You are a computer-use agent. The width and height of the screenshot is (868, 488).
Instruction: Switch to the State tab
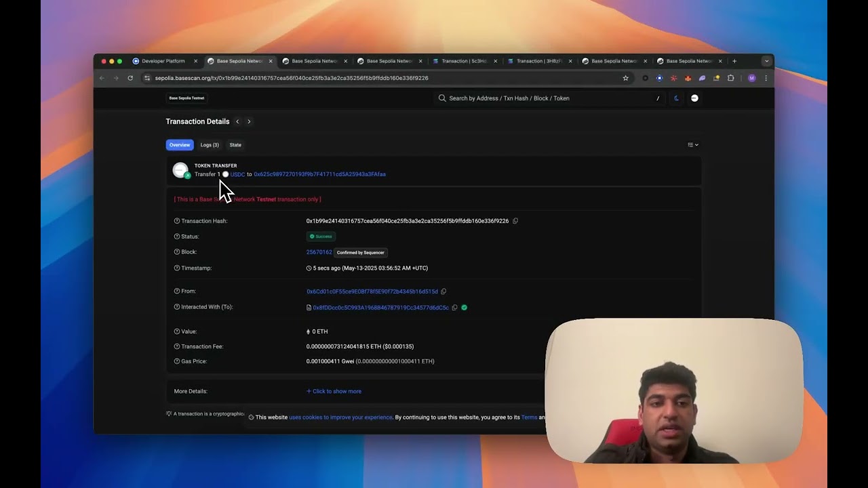pos(235,145)
